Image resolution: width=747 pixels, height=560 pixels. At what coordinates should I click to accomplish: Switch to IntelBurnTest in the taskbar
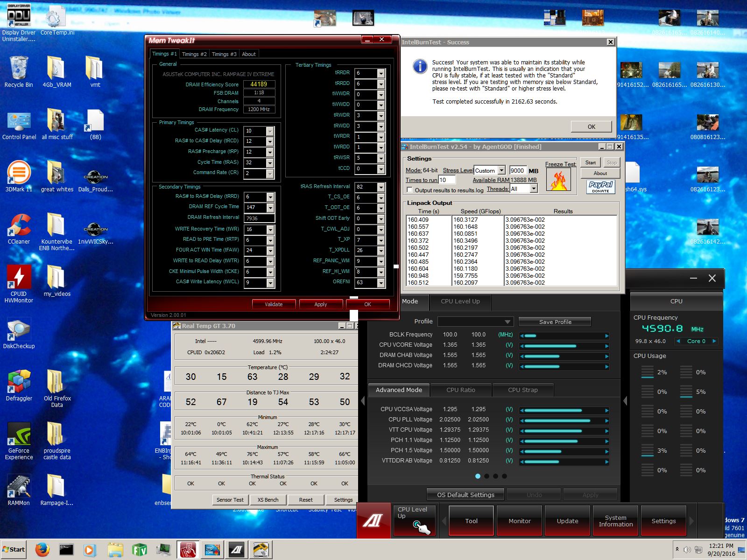tap(211, 550)
